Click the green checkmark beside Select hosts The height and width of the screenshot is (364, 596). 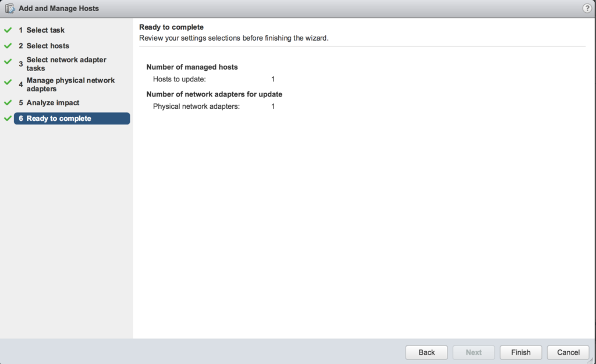8,45
